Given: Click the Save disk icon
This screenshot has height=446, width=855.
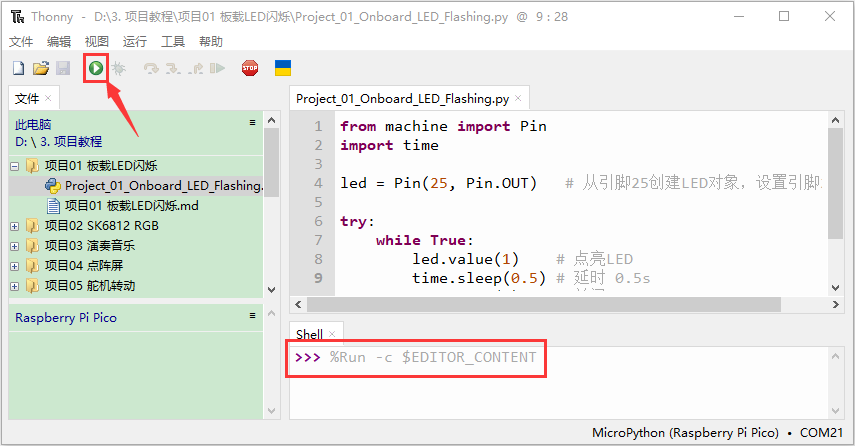Looking at the screenshot, I should (x=63, y=68).
